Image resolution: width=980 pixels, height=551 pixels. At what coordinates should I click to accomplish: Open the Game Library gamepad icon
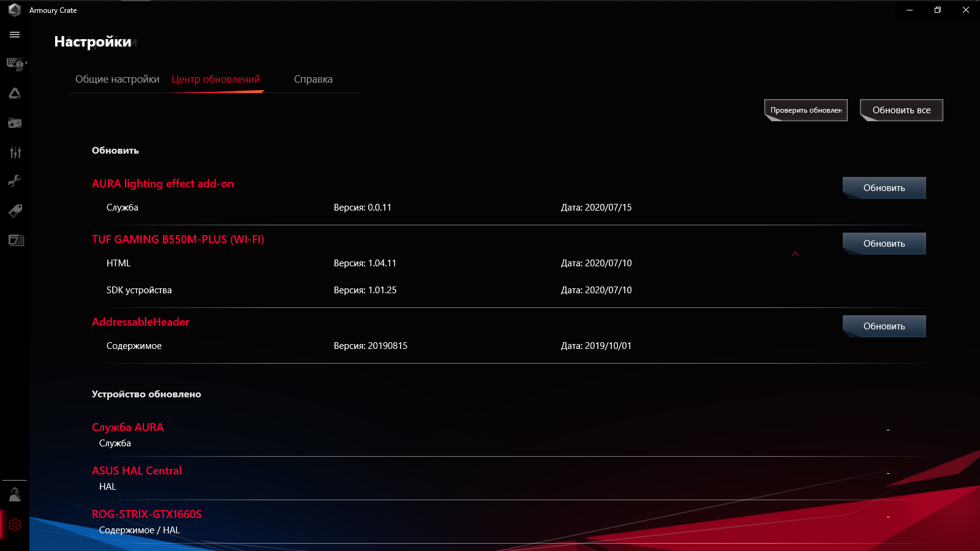(15, 123)
